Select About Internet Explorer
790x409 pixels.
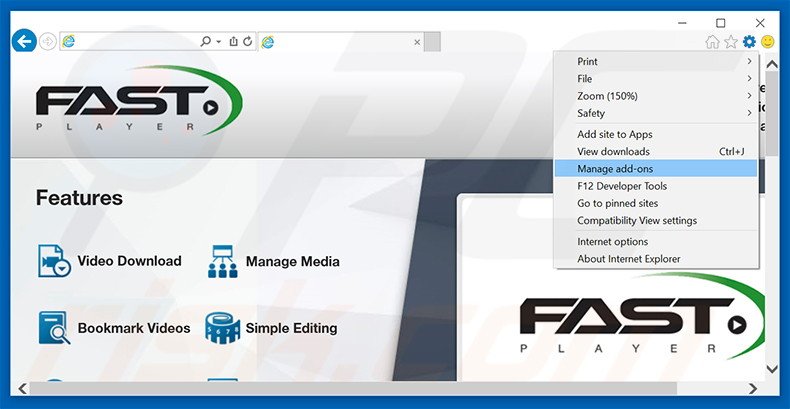click(656, 259)
